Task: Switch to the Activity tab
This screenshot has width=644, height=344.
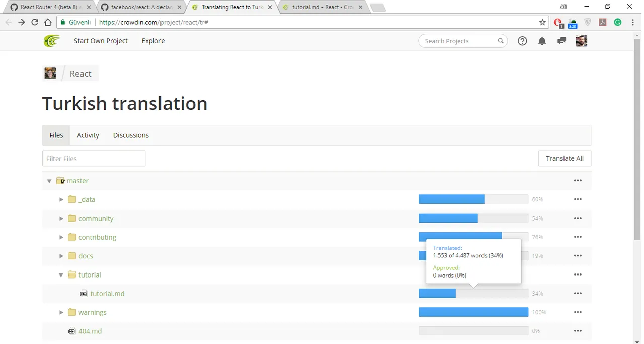Action: click(x=88, y=135)
